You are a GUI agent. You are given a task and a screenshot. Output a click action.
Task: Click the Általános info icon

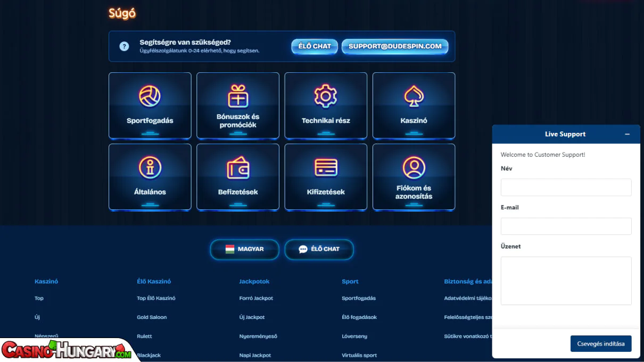[150, 167]
